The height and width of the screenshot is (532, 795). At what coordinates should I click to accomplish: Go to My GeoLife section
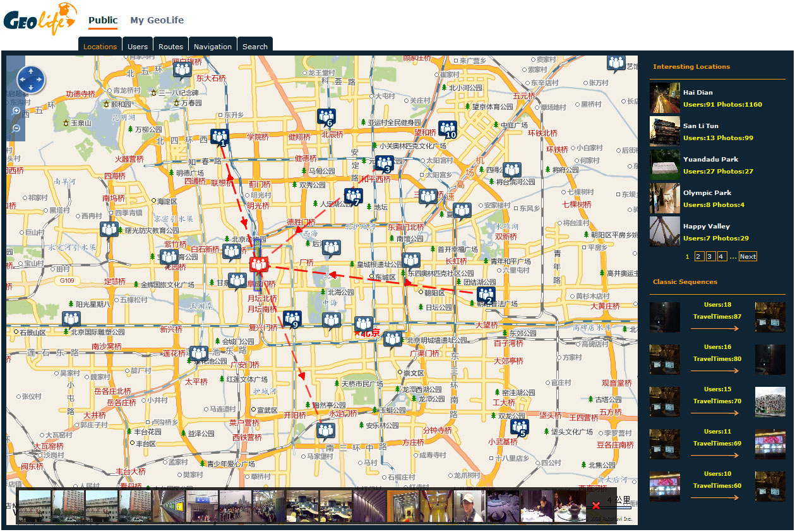click(157, 20)
